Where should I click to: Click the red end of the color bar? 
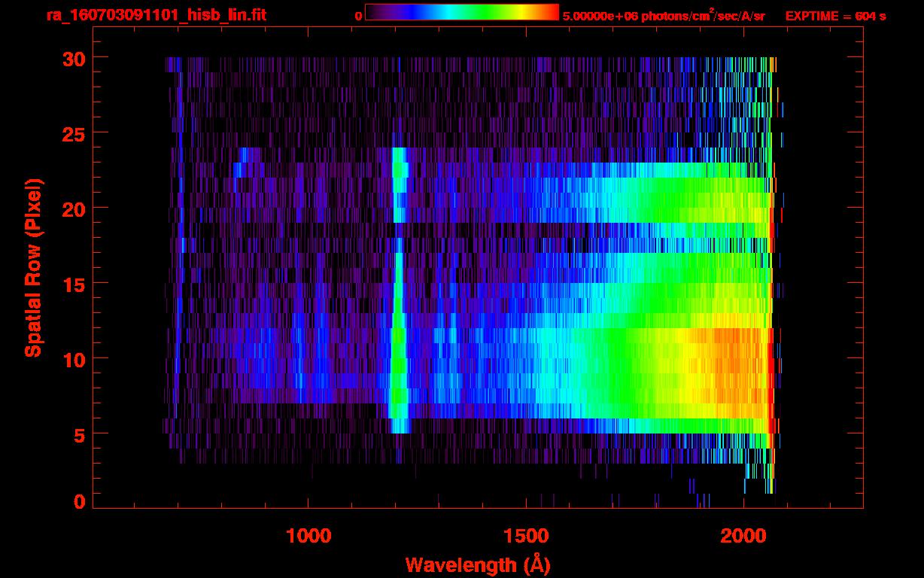551,12
